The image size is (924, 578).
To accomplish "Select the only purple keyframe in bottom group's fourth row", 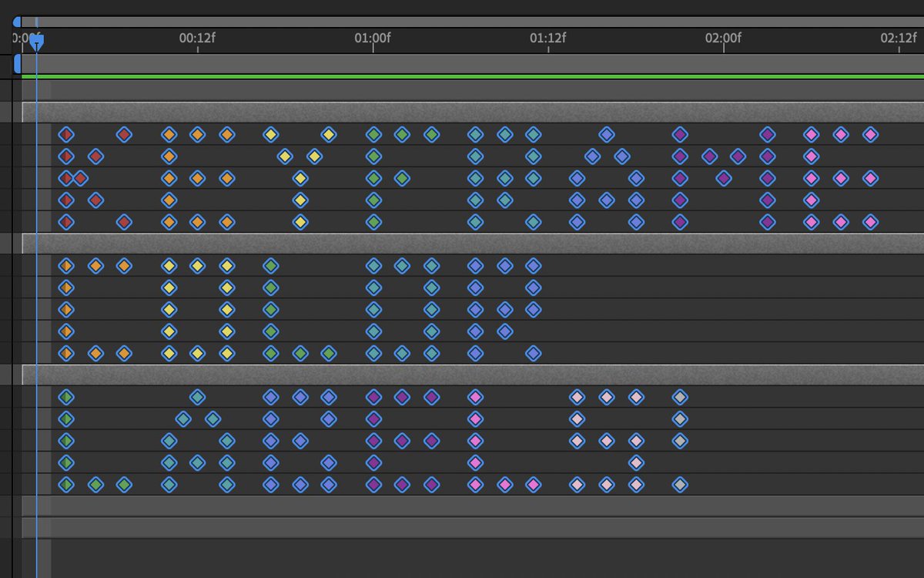I will point(373,463).
